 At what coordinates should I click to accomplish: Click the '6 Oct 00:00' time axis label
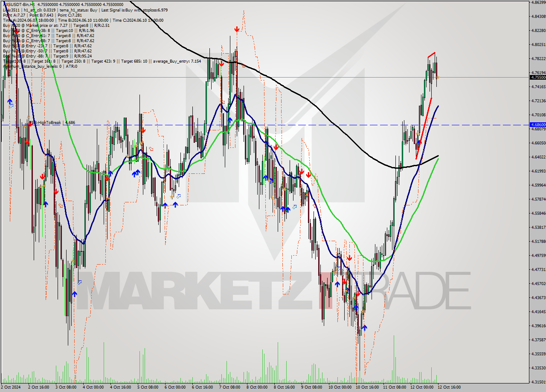tap(175, 387)
